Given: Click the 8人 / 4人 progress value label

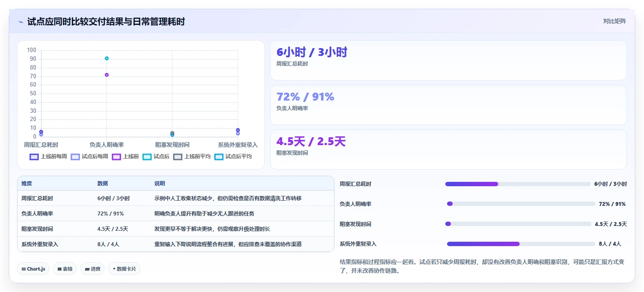Looking at the screenshot, I should [x=610, y=244].
